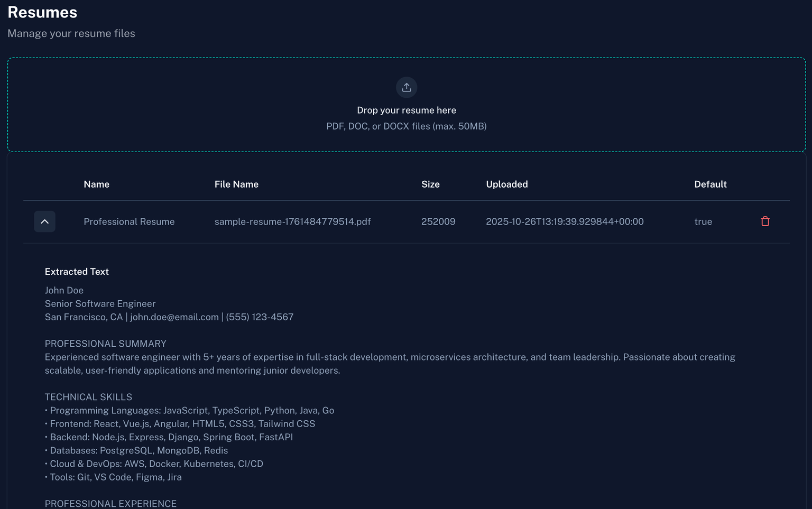Click the upload arrow icon in drop zone

point(406,87)
